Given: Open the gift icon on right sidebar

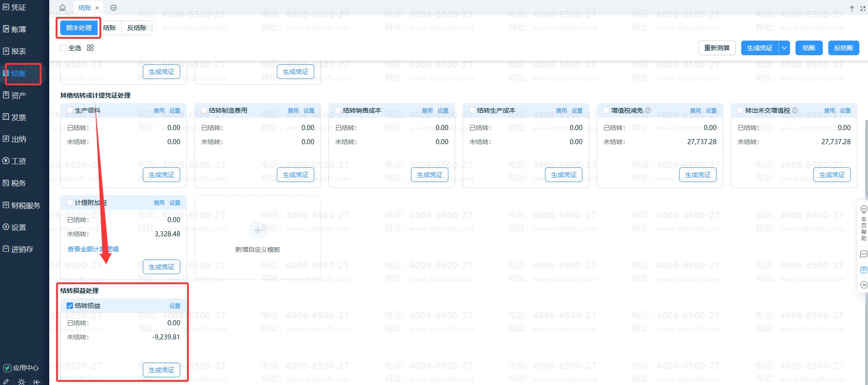Looking at the screenshot, I should (863, 270).
